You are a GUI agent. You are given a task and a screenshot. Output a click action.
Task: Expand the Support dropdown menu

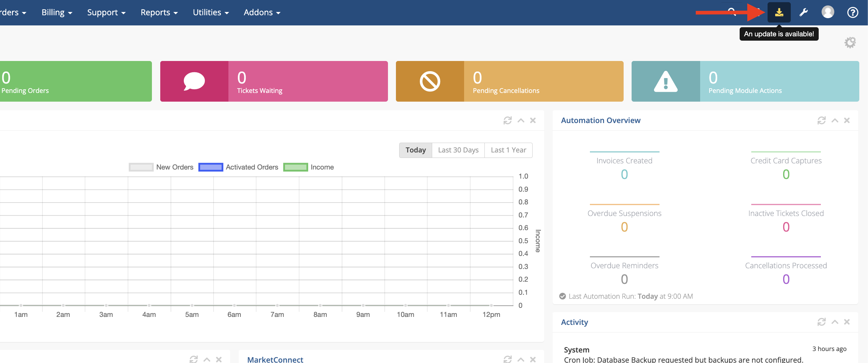tap(106, 13)
